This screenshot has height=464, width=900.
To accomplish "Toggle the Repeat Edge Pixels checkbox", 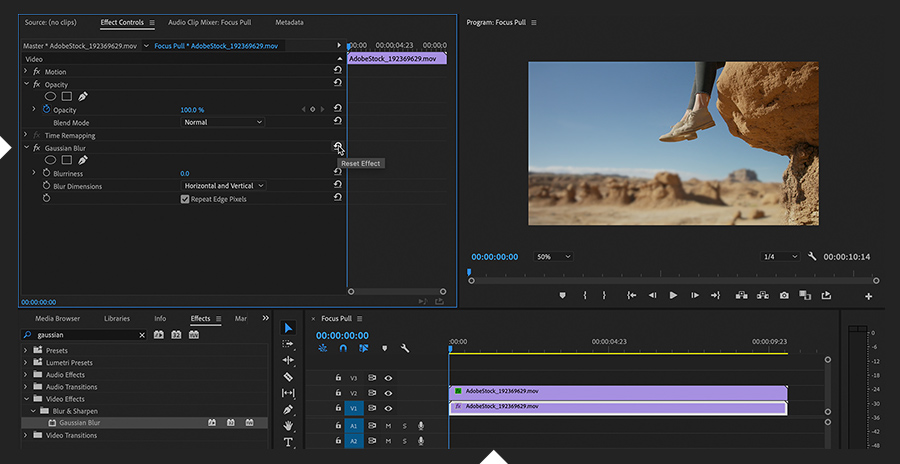I will point(185,199).
